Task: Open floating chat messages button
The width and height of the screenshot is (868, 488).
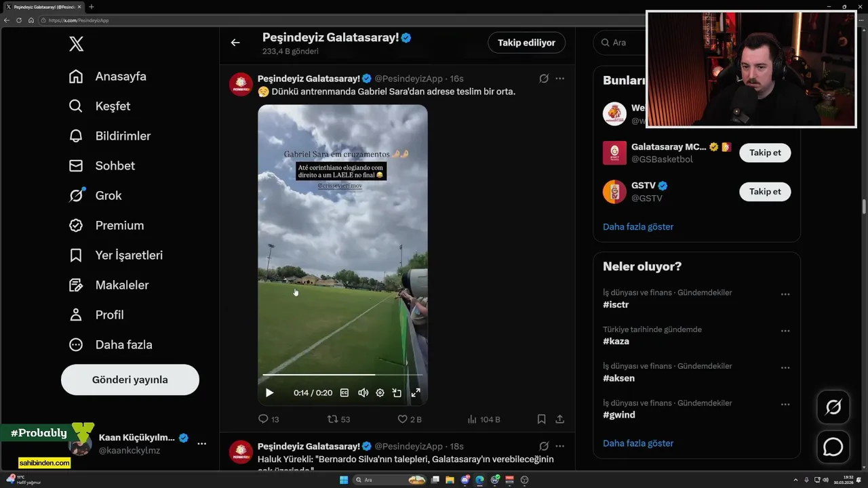Action: tap(833, 447)
